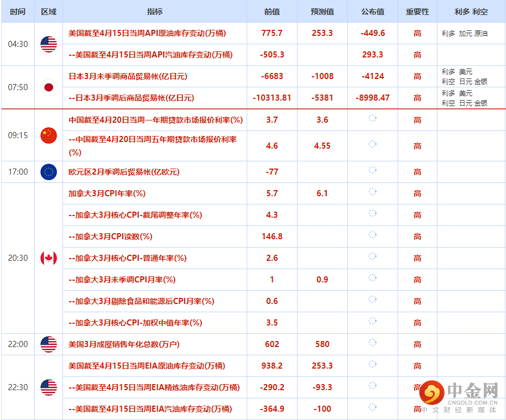This screenshot has height=420, width=506.
Task: Click forecast value 4.55
Action: coord(322,146)
